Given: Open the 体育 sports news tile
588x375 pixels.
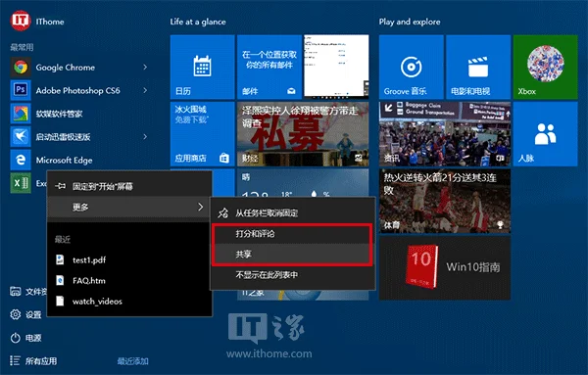Looking at the screenshot, I should [445, 201].
